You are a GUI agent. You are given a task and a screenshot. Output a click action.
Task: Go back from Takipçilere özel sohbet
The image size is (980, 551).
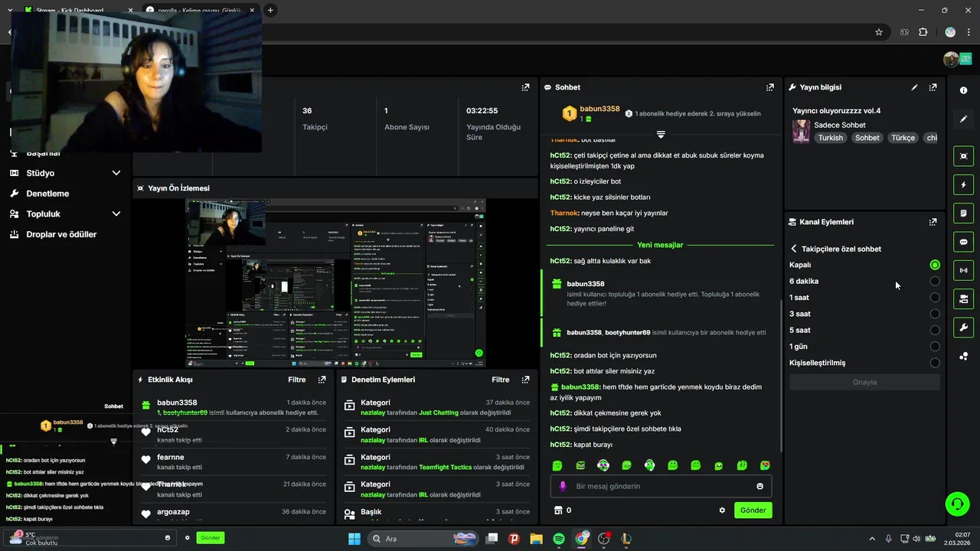[x=794, y=249]
